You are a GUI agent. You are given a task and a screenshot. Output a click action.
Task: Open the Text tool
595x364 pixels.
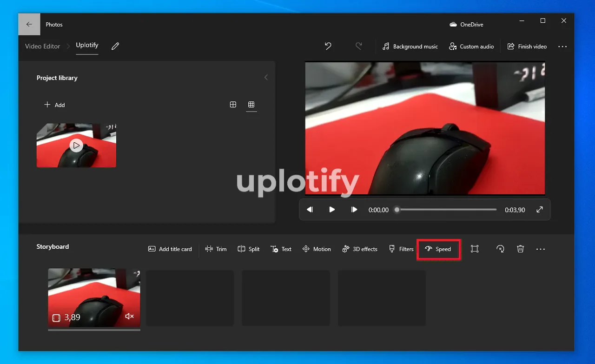coord(281,249)
